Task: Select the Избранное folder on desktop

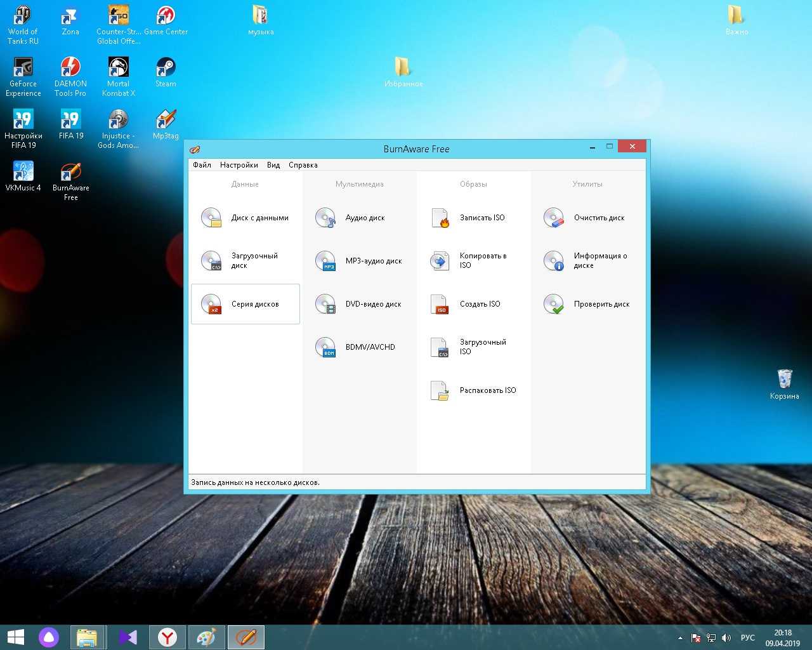Action: coord(403,73)
